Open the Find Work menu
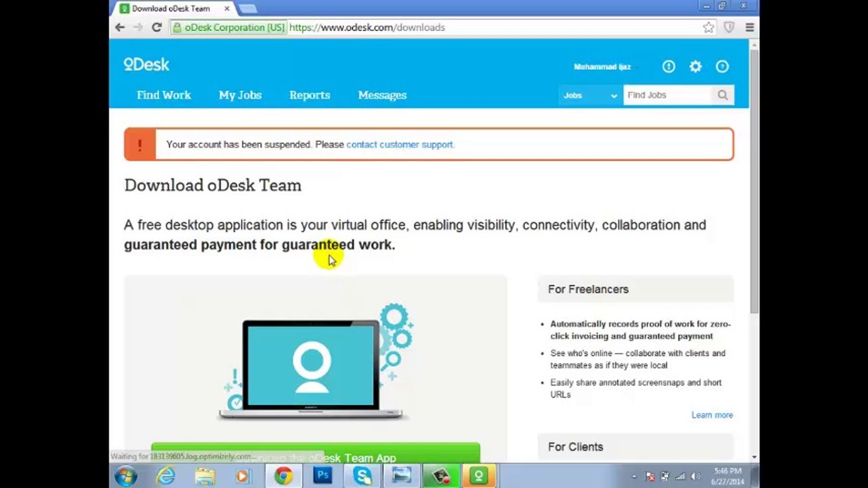 click(x=164, y=95)
